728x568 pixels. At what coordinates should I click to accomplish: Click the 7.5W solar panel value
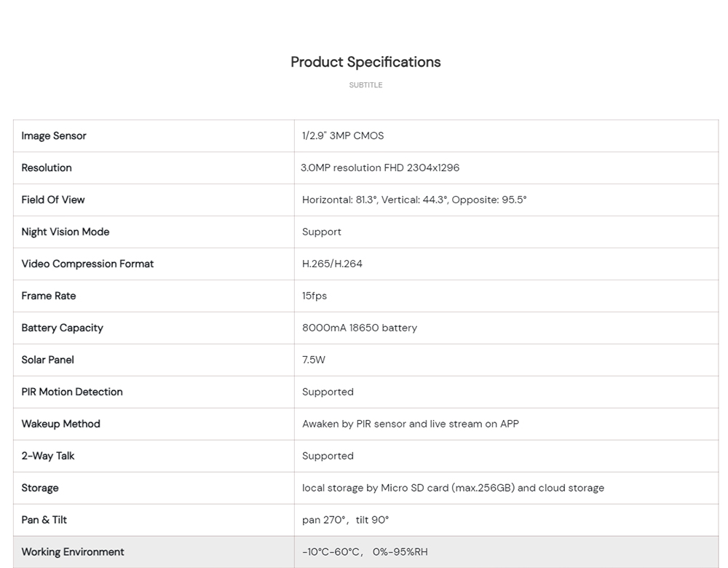tap(313, 360)
